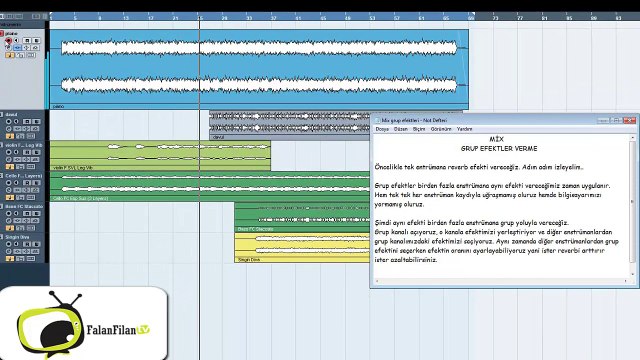Enable record on the Cello track
Image resolution: width=640 pixels, height=360 pixels.
click(8, 182)
